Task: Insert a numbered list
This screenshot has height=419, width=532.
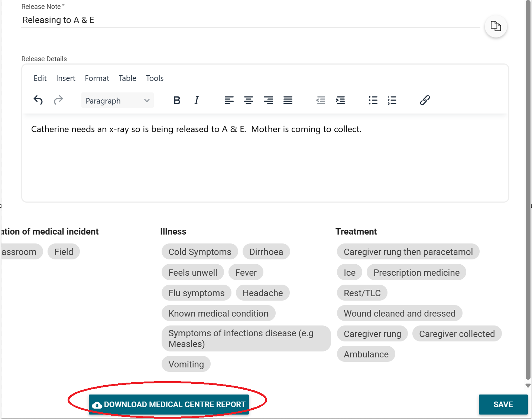Action: point(392,100)
